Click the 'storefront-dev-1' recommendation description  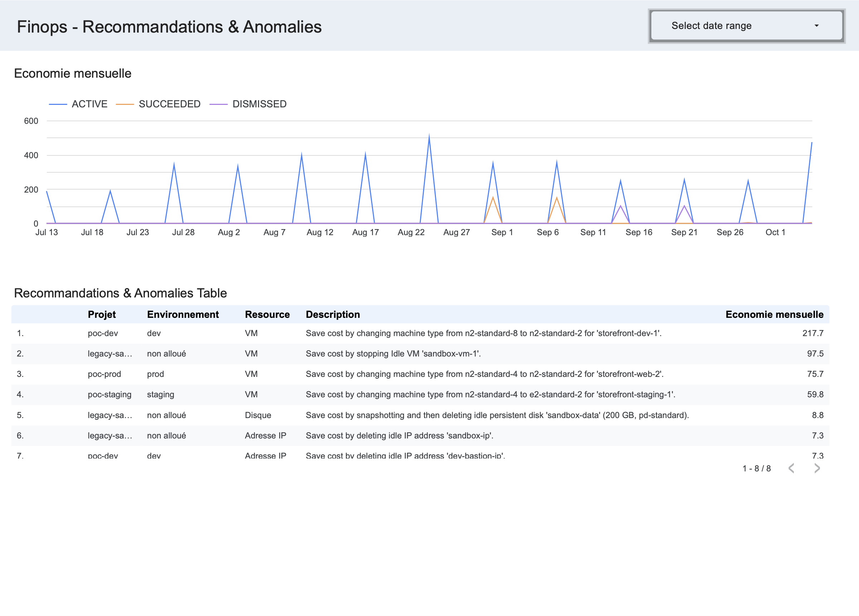click(484, 333)
